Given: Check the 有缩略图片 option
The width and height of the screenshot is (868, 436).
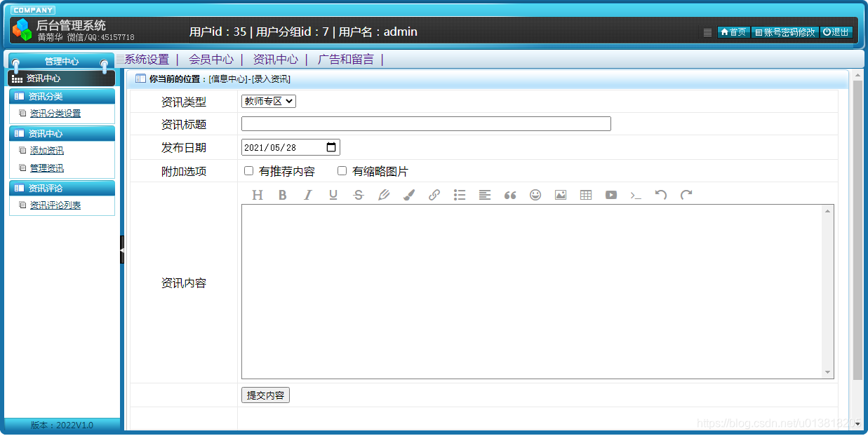Looking at the screenshot, I should pyautogui.click(x=342, y=170).
